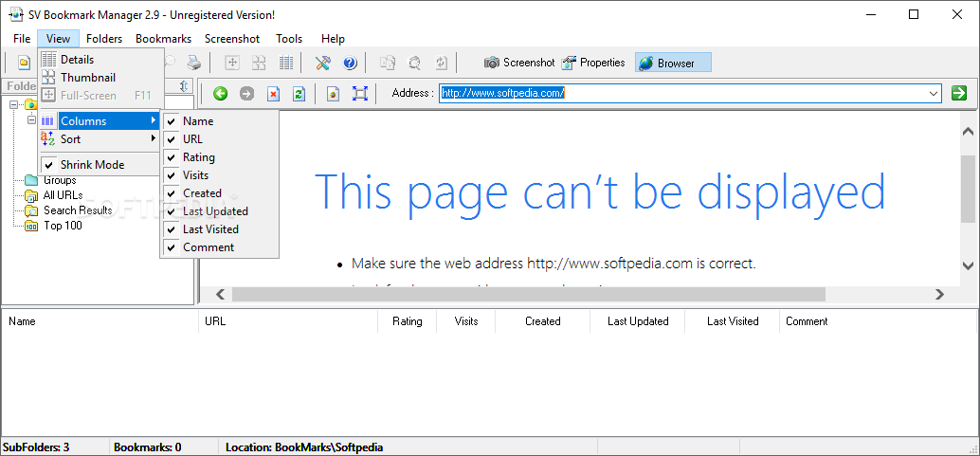Click the Top 100 folder icon
The width and height of the screenshot is (980, 456).
pos(32,226)
